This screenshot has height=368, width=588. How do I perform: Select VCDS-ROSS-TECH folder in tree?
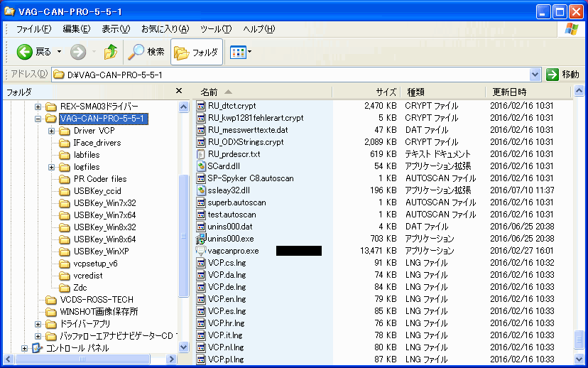coord(95,300)
